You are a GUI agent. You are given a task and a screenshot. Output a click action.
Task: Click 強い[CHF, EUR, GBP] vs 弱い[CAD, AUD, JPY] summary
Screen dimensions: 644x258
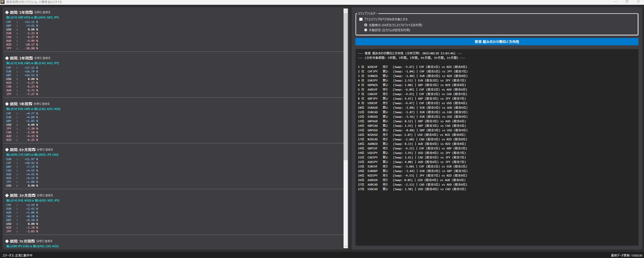click(x=32, y=63)
